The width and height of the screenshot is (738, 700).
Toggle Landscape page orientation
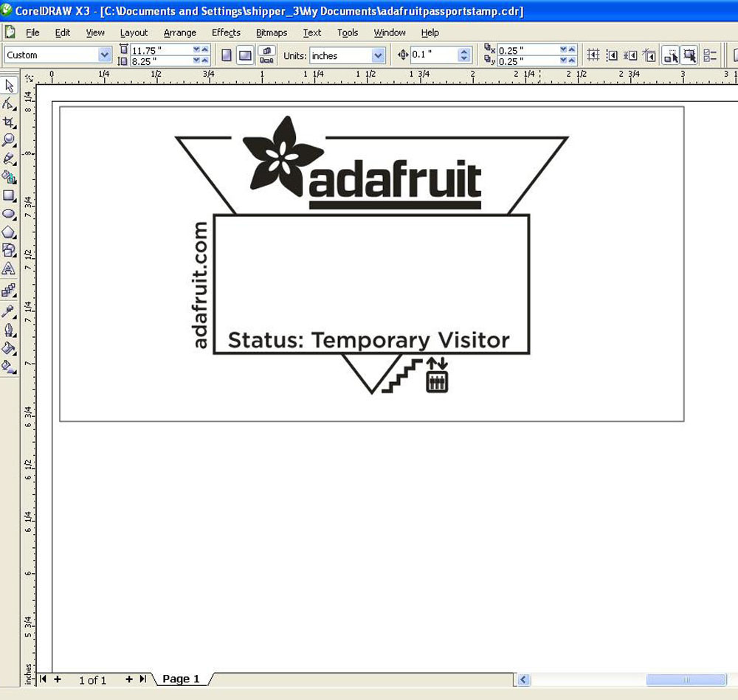244,55
